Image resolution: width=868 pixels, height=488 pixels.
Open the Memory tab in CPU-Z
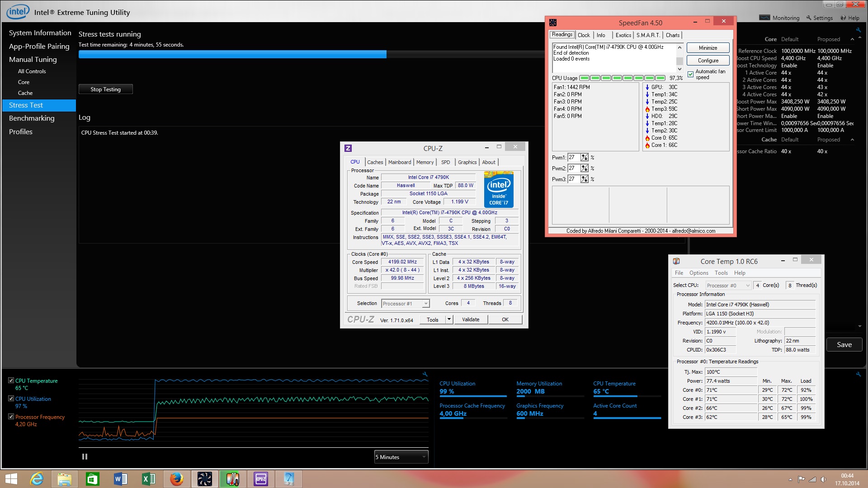425,162
